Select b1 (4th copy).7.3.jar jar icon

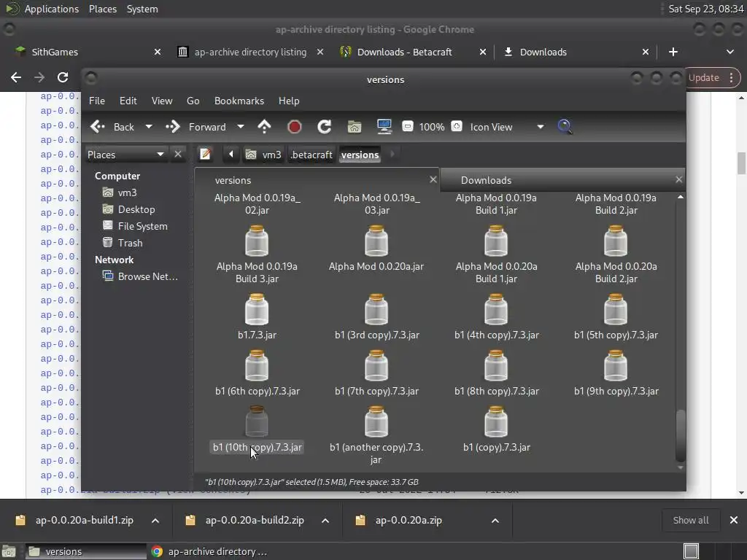click(496, 309)
